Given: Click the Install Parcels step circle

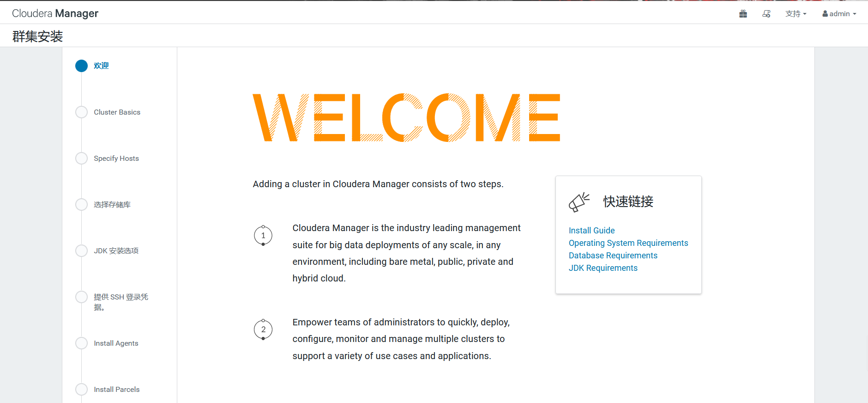Looking at the screenshot, I should tap(81, 390).
